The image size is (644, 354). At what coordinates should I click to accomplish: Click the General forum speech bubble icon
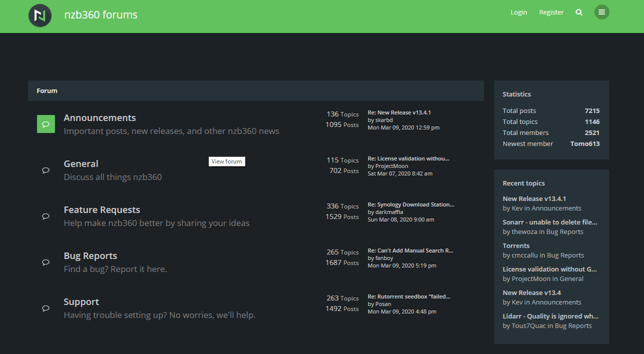[x=45, y=170]
